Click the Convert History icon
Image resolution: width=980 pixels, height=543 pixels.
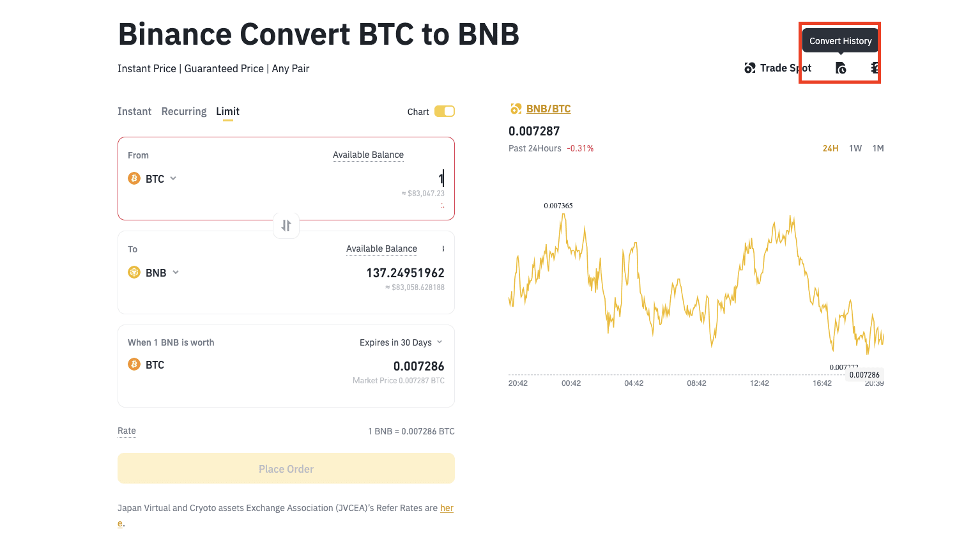pos(841,68)
